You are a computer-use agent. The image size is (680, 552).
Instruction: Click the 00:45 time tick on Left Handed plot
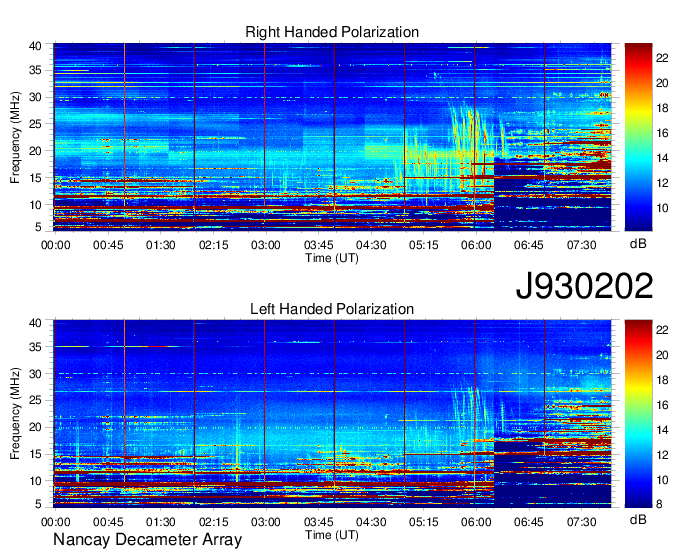coord(108,522)
